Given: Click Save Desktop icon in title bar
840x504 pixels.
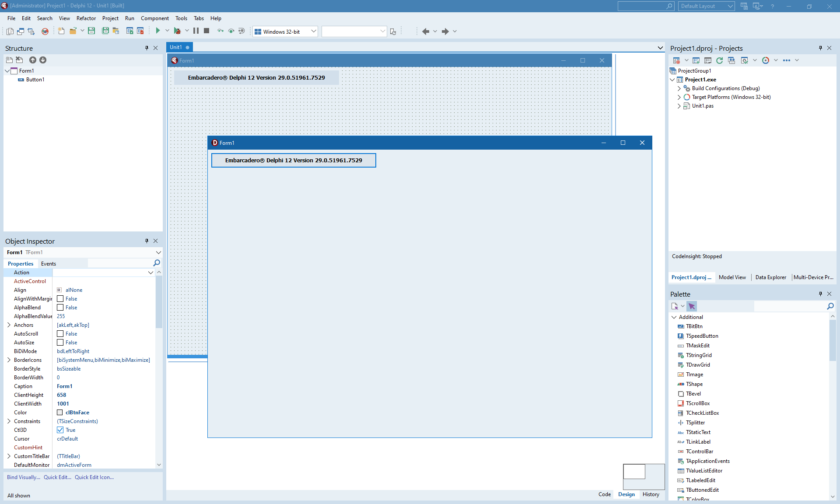Looking at the screenshot, I should 744,6.
